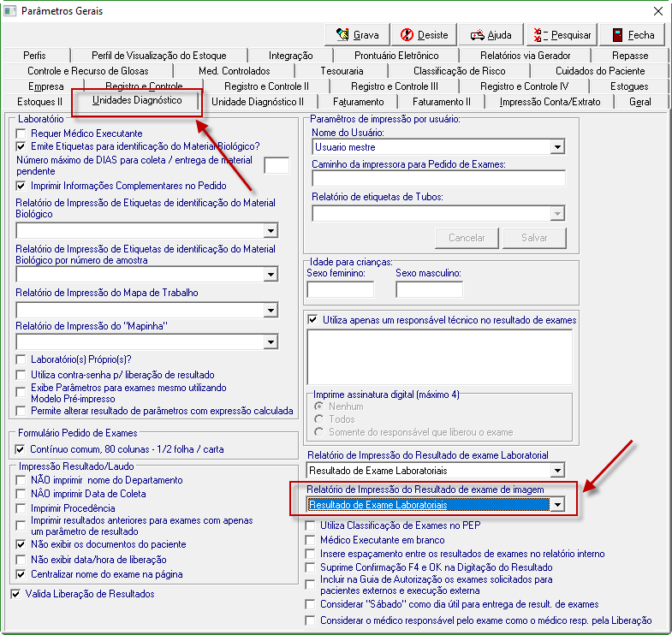Expand the Relatório de Impressão do Mapinha dropdown
672x635 pixels.
click(x=271, y=342)
